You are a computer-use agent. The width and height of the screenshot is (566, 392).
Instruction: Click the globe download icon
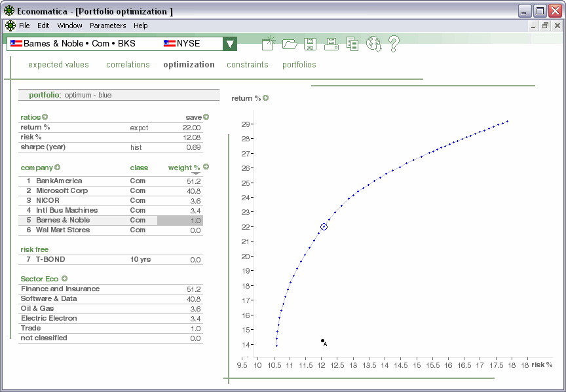point(373,44)
